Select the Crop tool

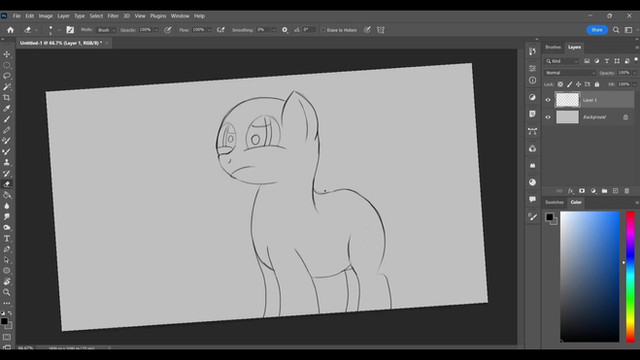point(7,98)
